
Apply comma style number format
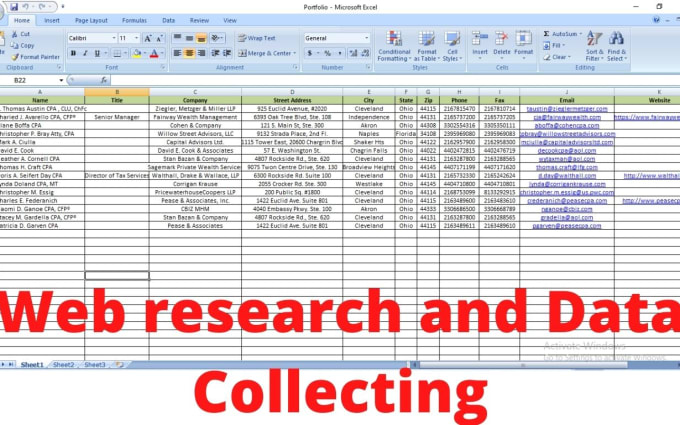(340, 53)
